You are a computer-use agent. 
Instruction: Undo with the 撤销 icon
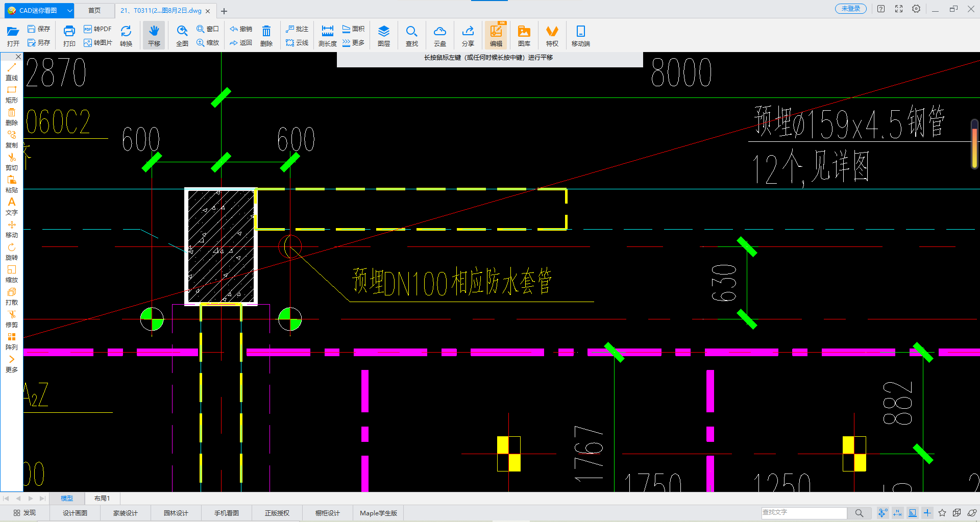[241, 29]
